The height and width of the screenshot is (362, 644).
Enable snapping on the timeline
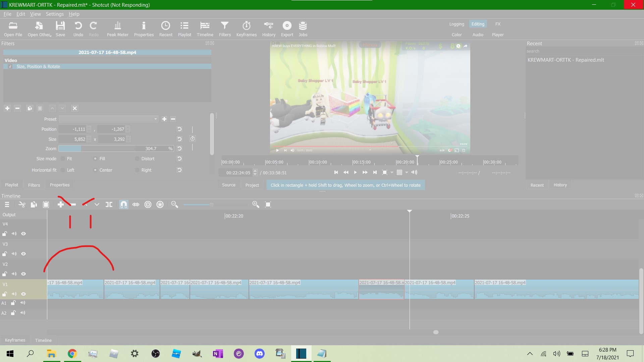123,204
